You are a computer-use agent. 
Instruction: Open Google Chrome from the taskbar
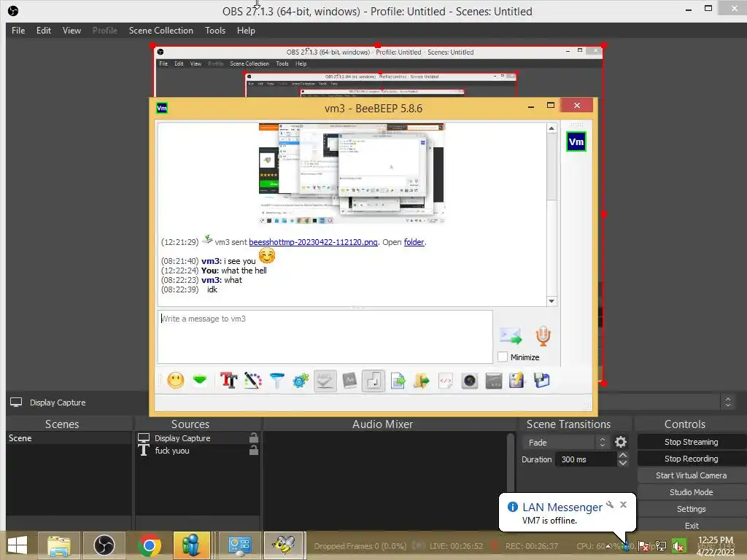[x=149, y=545]
